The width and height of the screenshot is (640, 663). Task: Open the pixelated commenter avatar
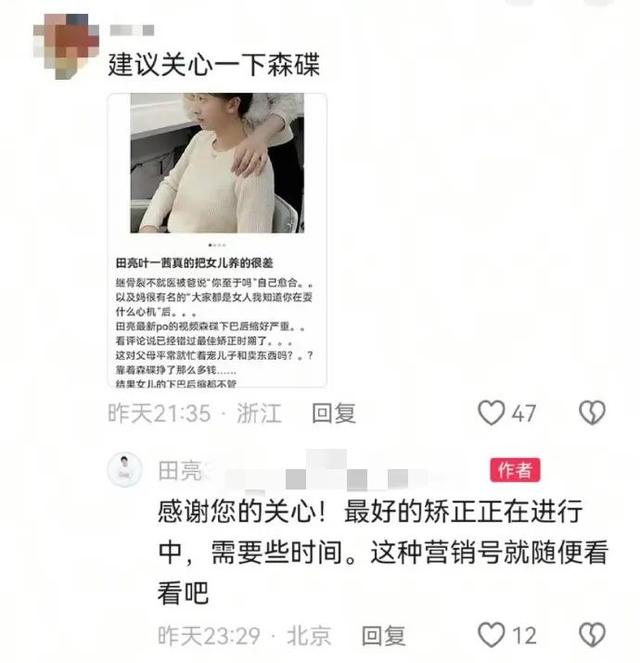pyautogui.click(x=66, y=46)
